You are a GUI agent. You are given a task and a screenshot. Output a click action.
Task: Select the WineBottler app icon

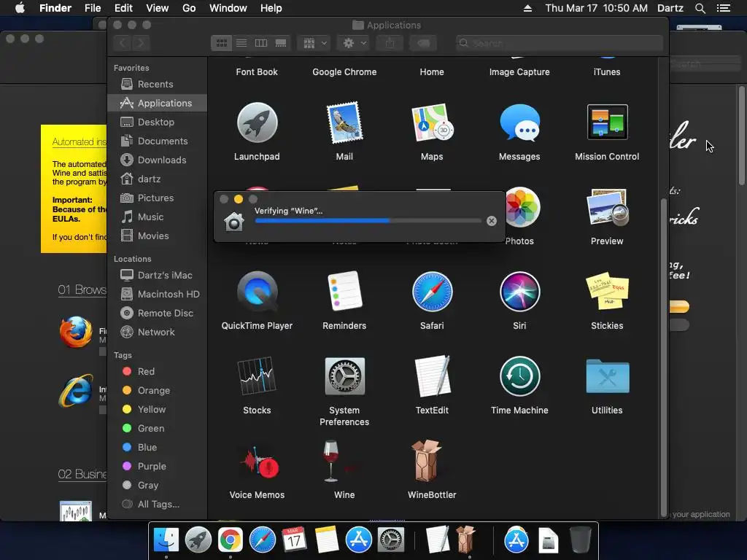pos(427,461)
